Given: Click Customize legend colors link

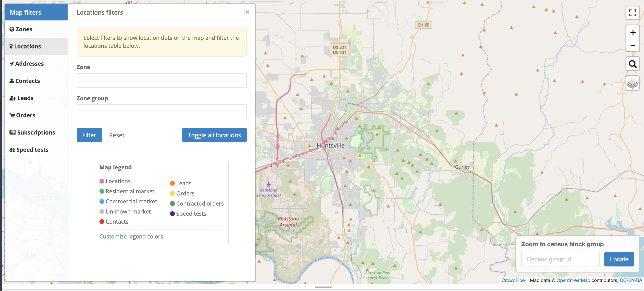Looking at the screenshot, I should tap(113, 237).
